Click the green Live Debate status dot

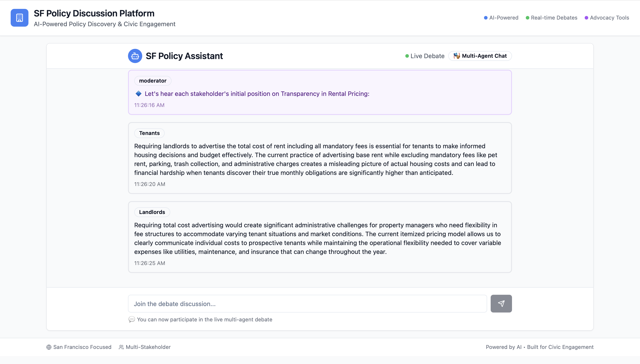click(x=407, y=56)
